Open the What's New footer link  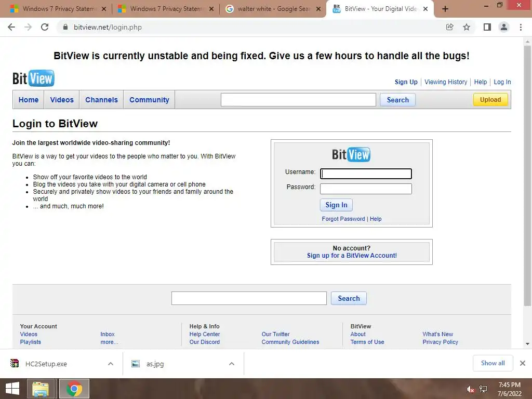437,334
